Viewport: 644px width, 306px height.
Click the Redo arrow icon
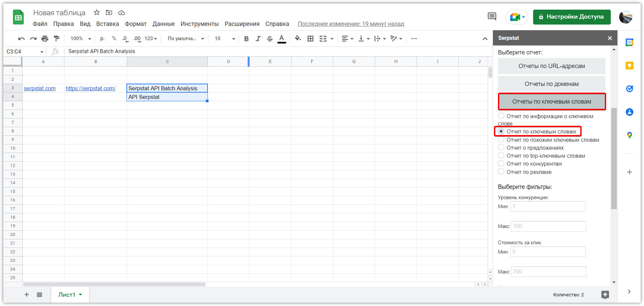(33, 39)
